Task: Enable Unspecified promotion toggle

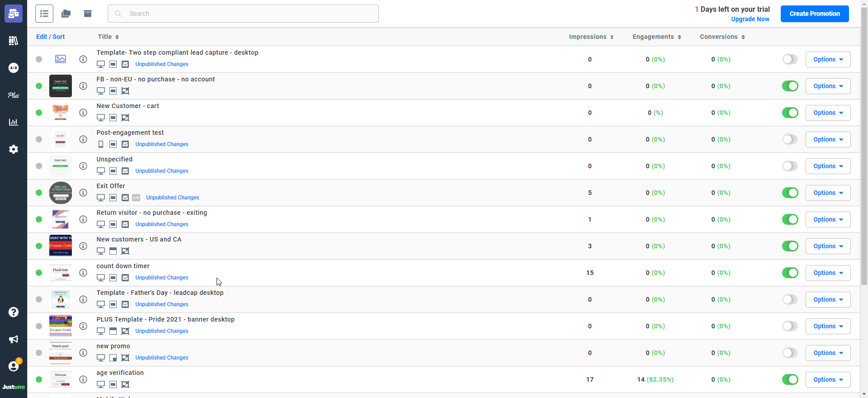Action: pos(790,166)
